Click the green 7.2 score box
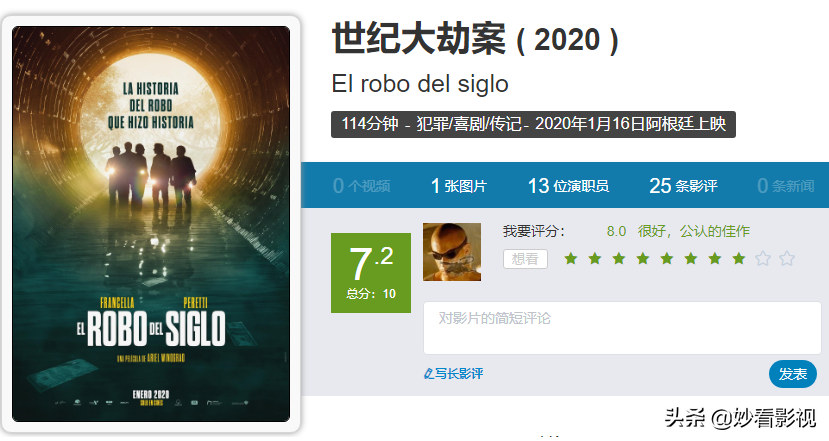The image size is (829, 441). coord(371,273)
